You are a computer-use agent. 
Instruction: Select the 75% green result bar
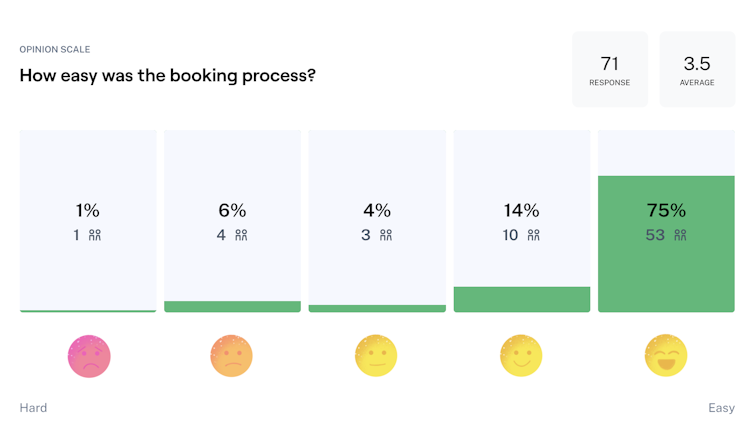click(x=666, y=244)
